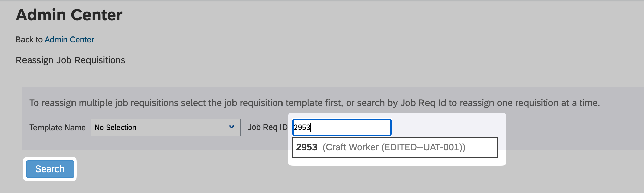The width and height of the screenshot is (644, 193).
Task: Open the Template Name dropdown
Action: [165, 128]
